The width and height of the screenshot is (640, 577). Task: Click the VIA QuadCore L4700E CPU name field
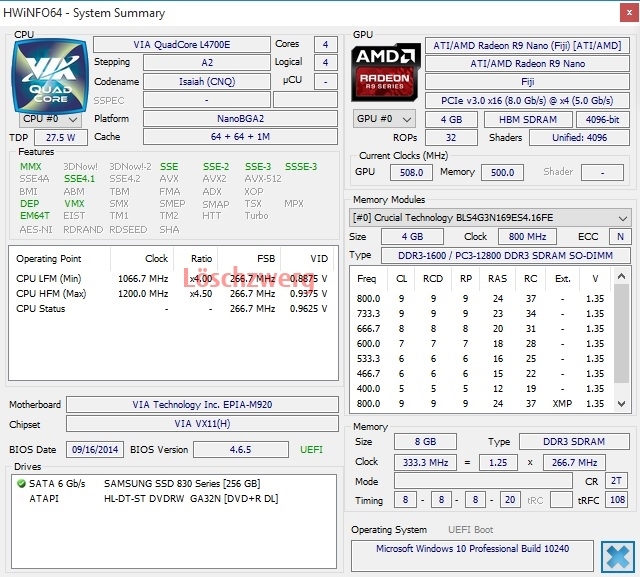pyautogui.click(x=182, y=44)
